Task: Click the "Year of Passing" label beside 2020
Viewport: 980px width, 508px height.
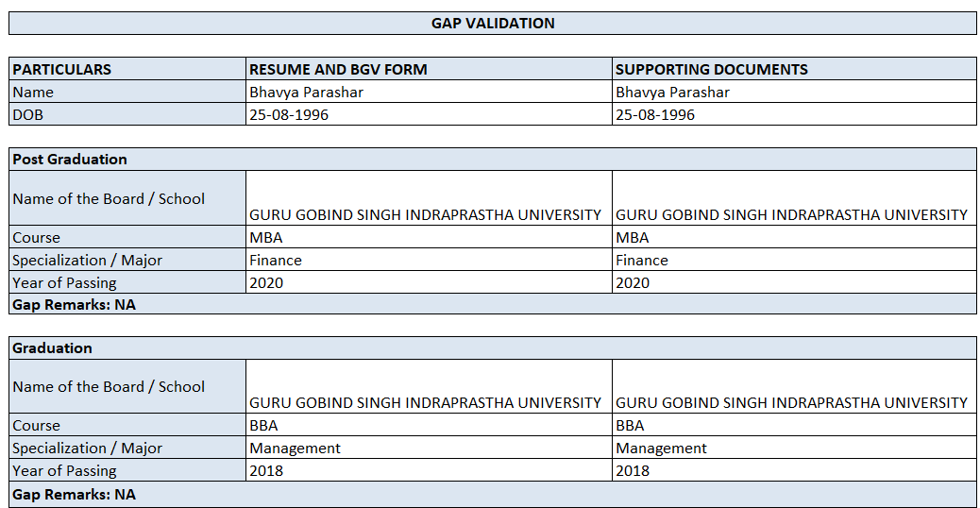Action: [127, 283]
